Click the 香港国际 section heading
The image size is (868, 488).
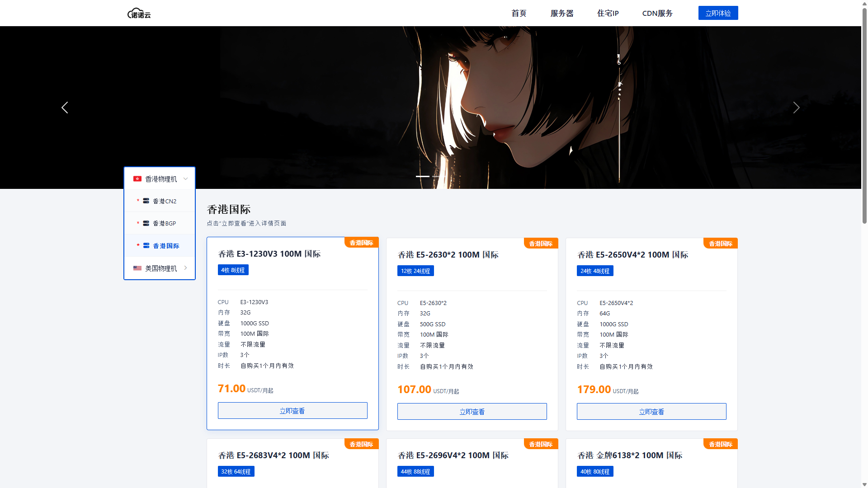[x=229, y=209]
